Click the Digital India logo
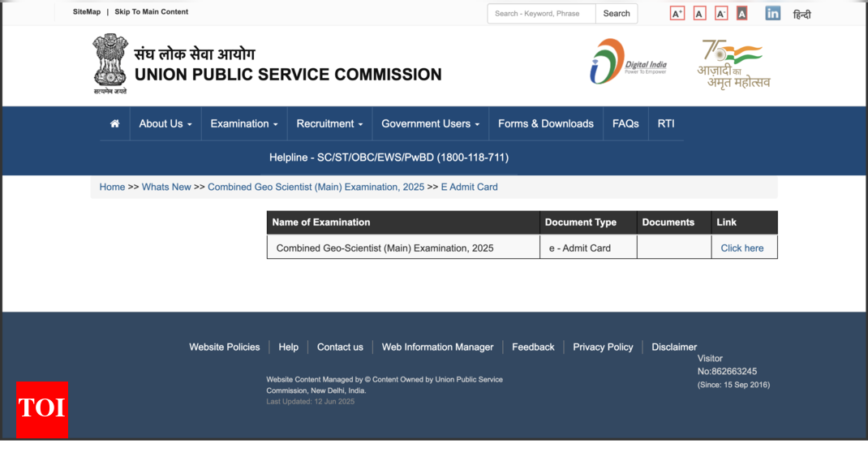The image size is (868, 470). click(628, 62)
